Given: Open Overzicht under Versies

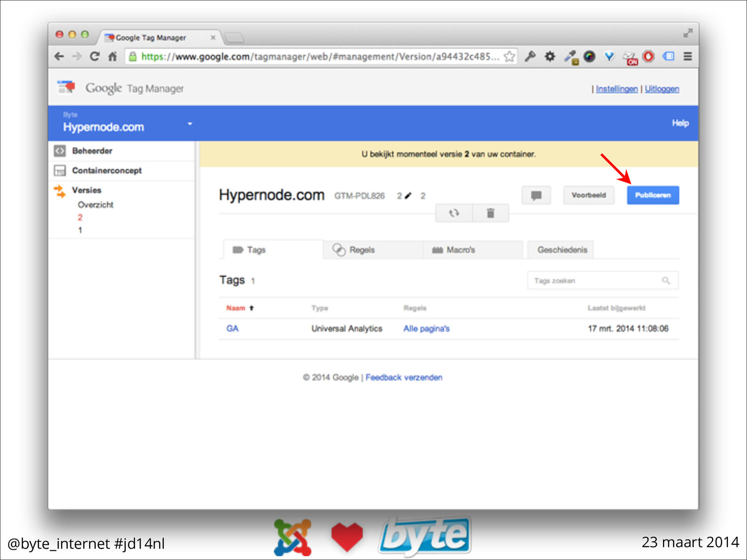Looking at the screenshot, I should pos(96,205).
